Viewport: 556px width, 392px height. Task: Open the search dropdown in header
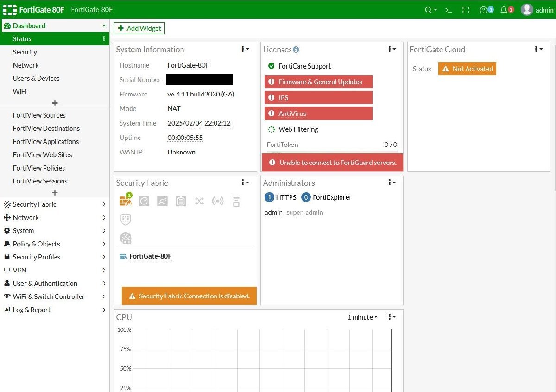point(431,10)
